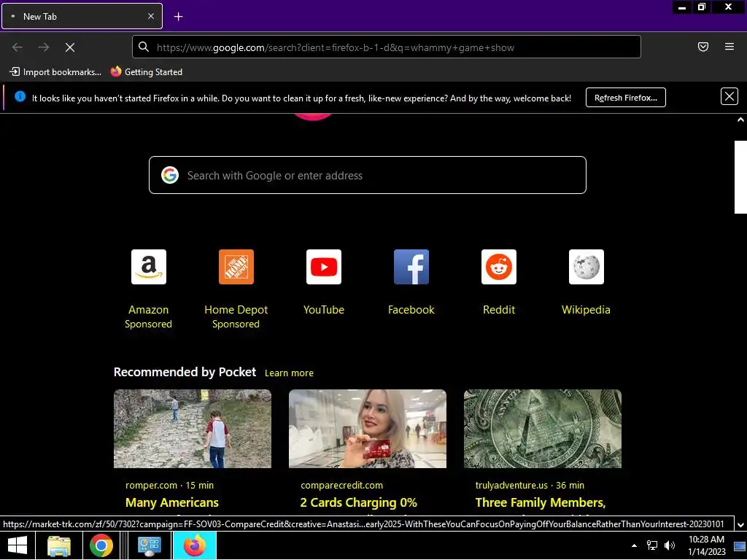The image size is (747, 560).
Task: Open network status tray icon
Action: [651, 545]
